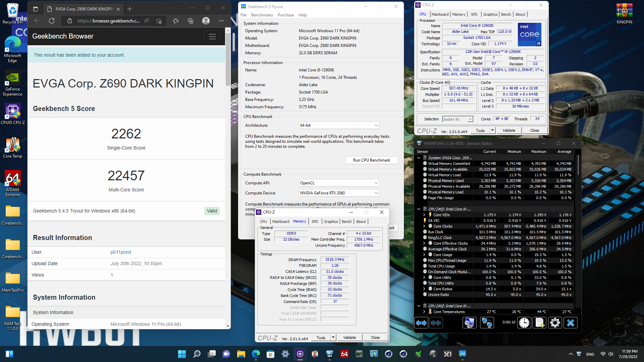Viewport: 644px width, 362px height.
Task: Open the p611pond user link
Action: (x=121, y=252)
